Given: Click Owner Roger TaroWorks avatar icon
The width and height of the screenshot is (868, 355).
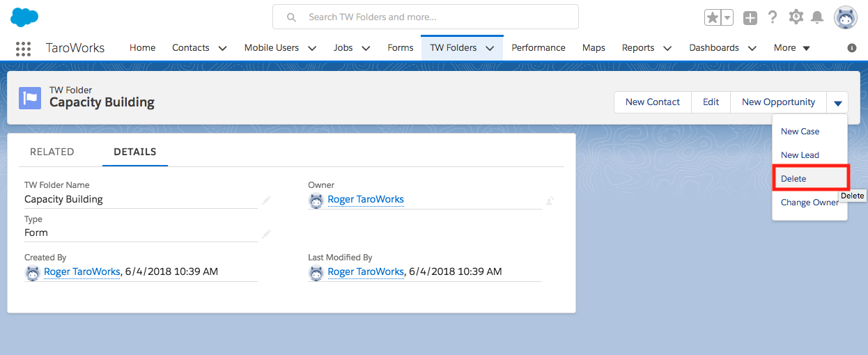Looking at the screenshot, I should (x=316, y=200).
